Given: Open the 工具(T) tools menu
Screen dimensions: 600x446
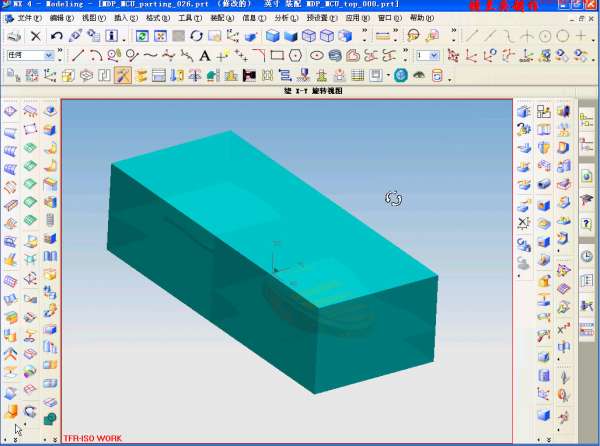Looking at the screenshot, I should [x=190, y=18].
